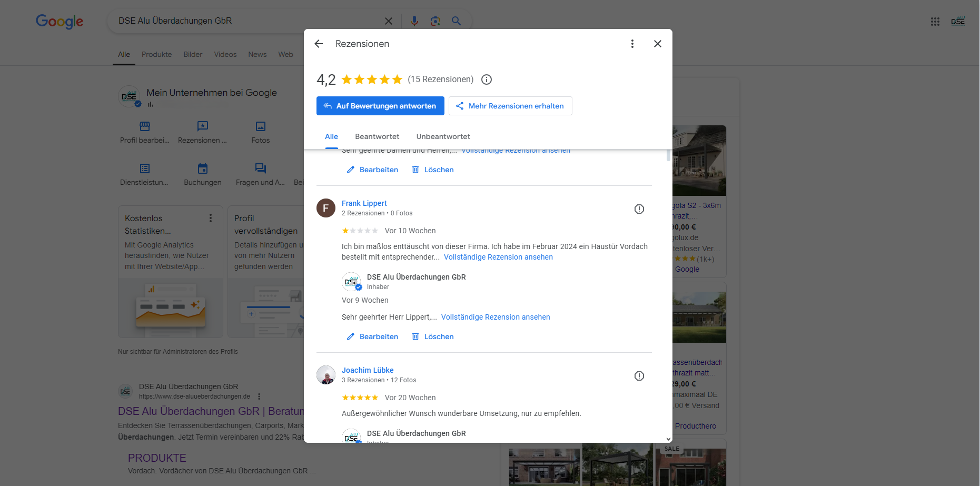This screenshot has width=980, height=486.
Task: Click in the Google search input field
Action: pos(248,21)
